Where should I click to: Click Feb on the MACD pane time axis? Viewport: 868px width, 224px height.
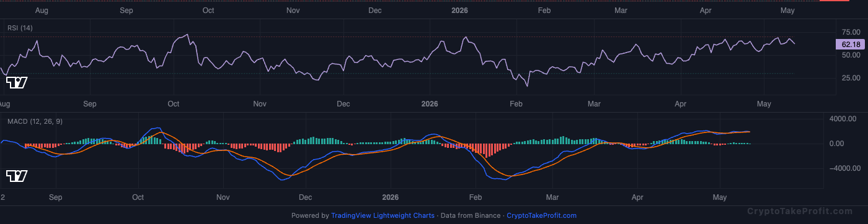click(476, 197)
